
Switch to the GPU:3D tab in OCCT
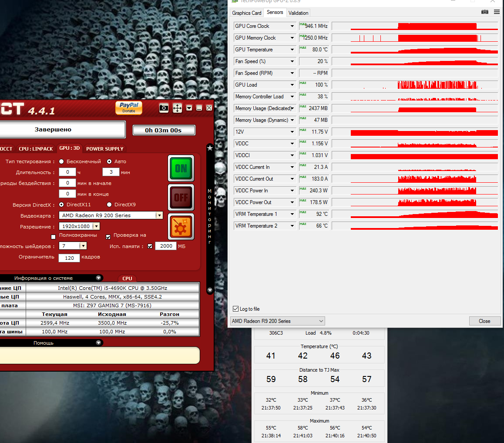click(70, 148)
